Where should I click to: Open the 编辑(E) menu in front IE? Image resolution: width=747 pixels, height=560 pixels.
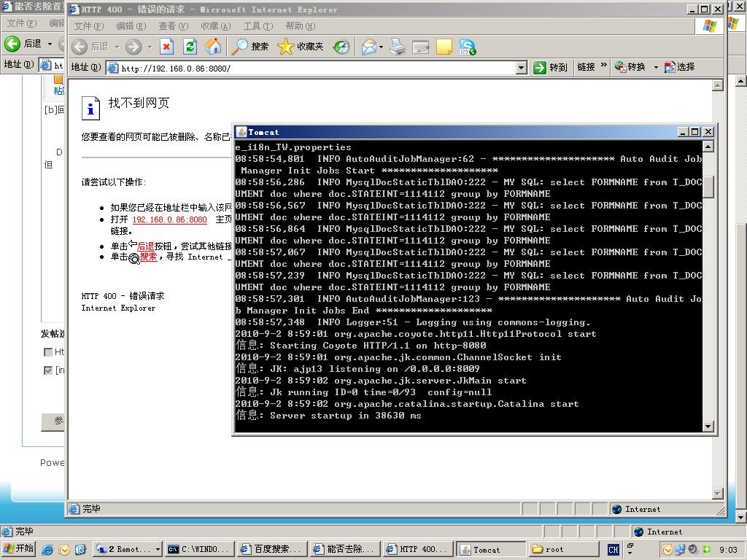click(131, 26)
